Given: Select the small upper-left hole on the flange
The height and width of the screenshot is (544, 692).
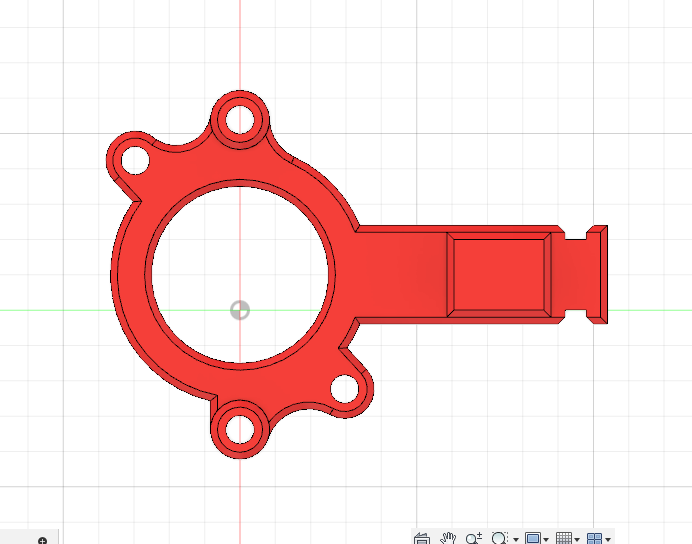Looking at the screenshot, I should coord(132,158).
